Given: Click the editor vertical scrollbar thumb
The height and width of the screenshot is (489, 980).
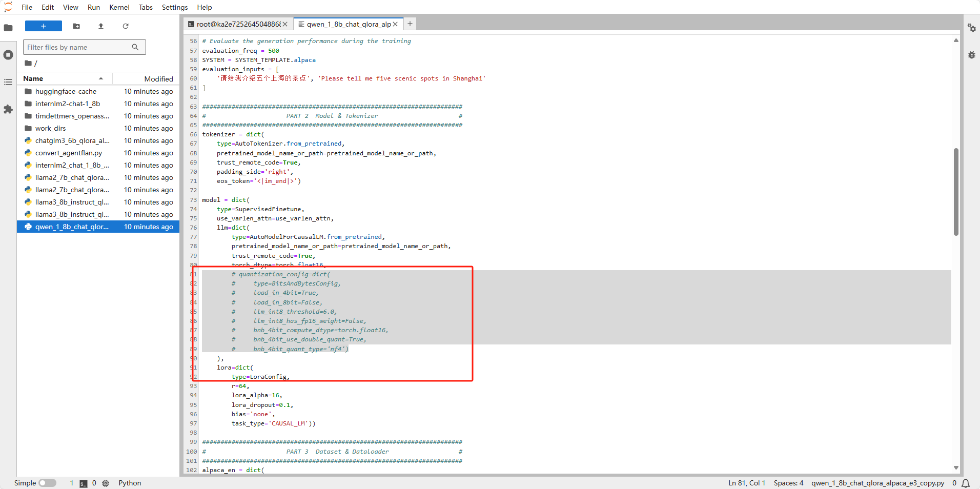Looking at the screenshot, I should [x=956, y=192].
